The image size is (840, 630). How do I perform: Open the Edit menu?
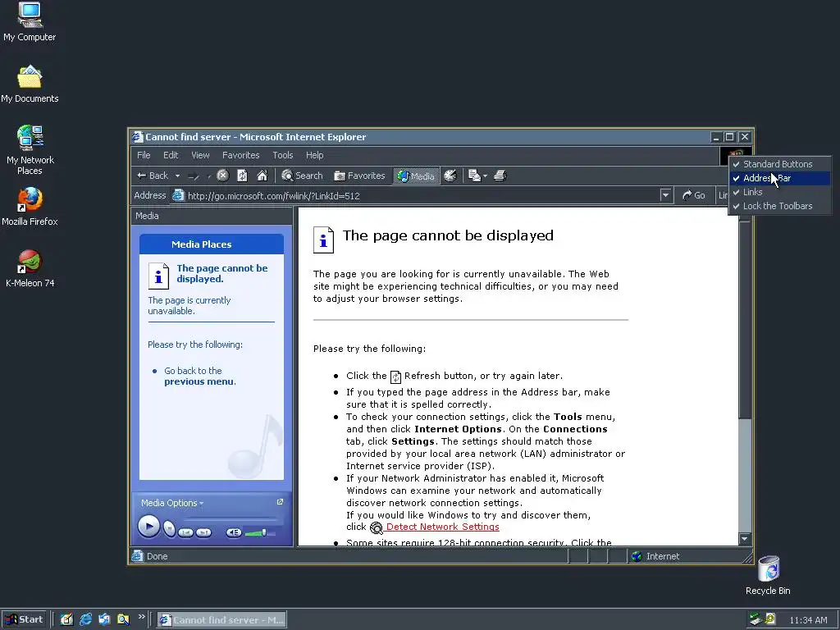point(171,155)
